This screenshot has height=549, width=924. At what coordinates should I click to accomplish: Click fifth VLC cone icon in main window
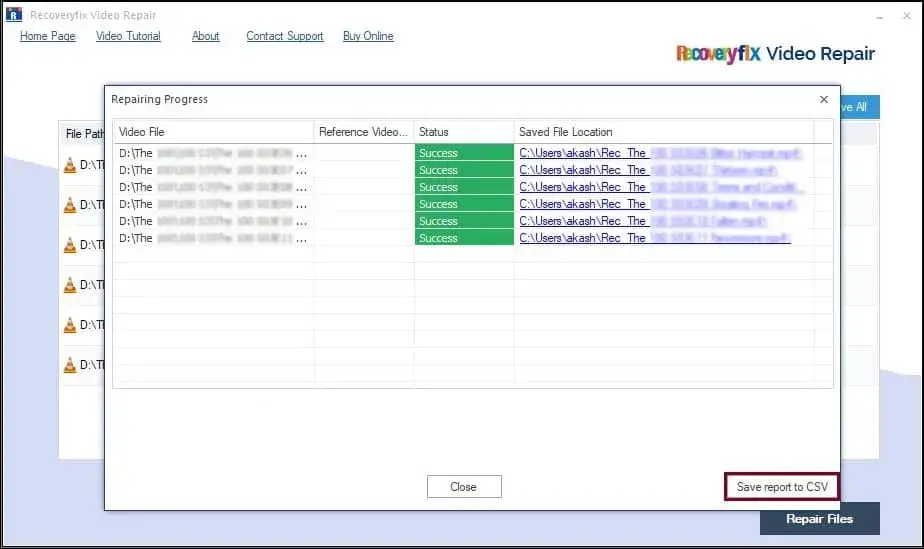[x=70, y=325]
